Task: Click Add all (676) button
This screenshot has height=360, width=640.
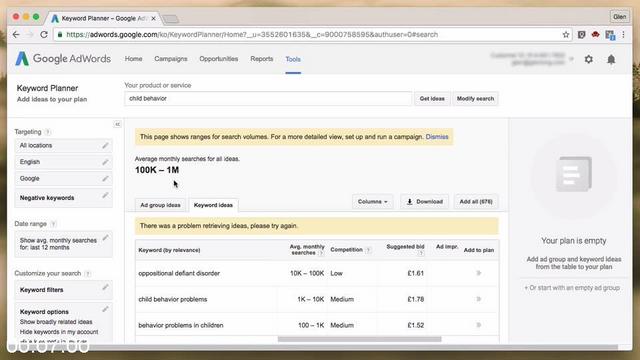Action: coord(476,202)
